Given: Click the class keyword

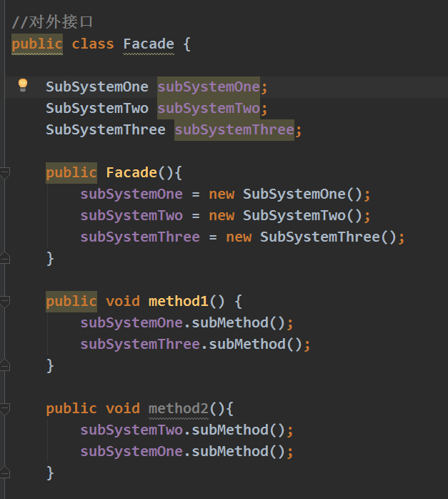Looking at the screenshot, I should coord(93,44).
